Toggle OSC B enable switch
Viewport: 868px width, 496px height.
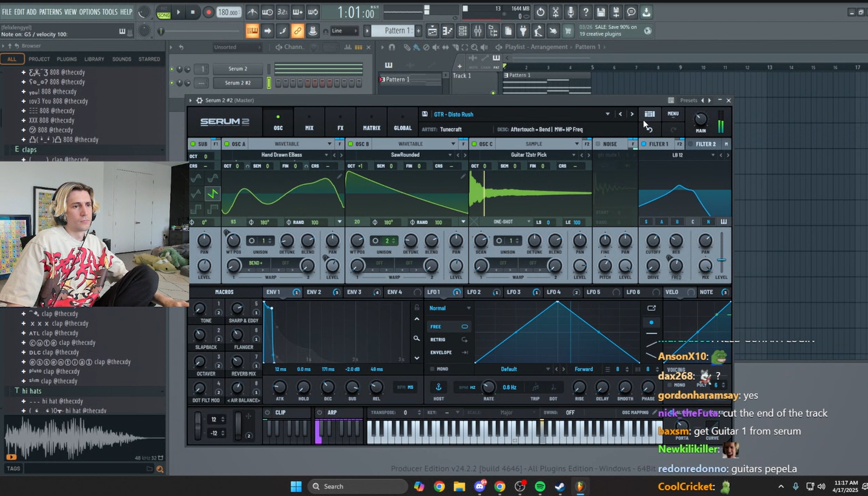pyautogui.click(x=350, y=144)
